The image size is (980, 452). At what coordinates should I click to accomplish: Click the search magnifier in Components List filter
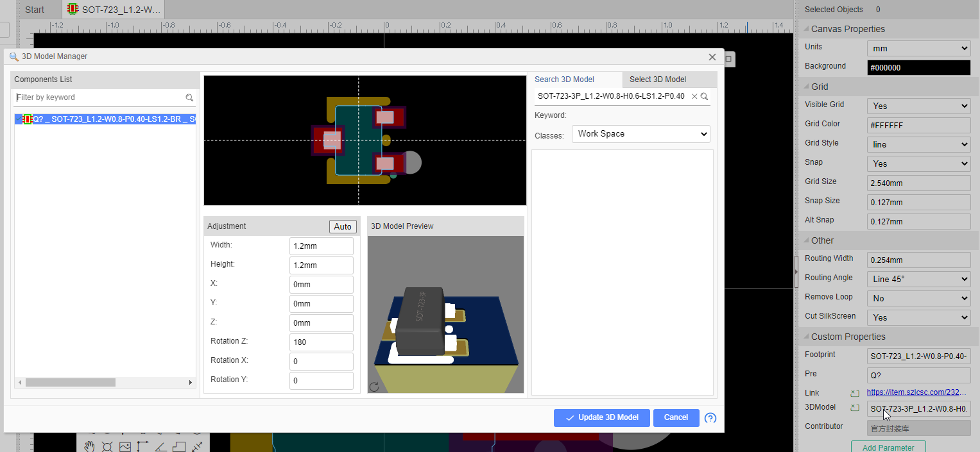tap(189, 98)
